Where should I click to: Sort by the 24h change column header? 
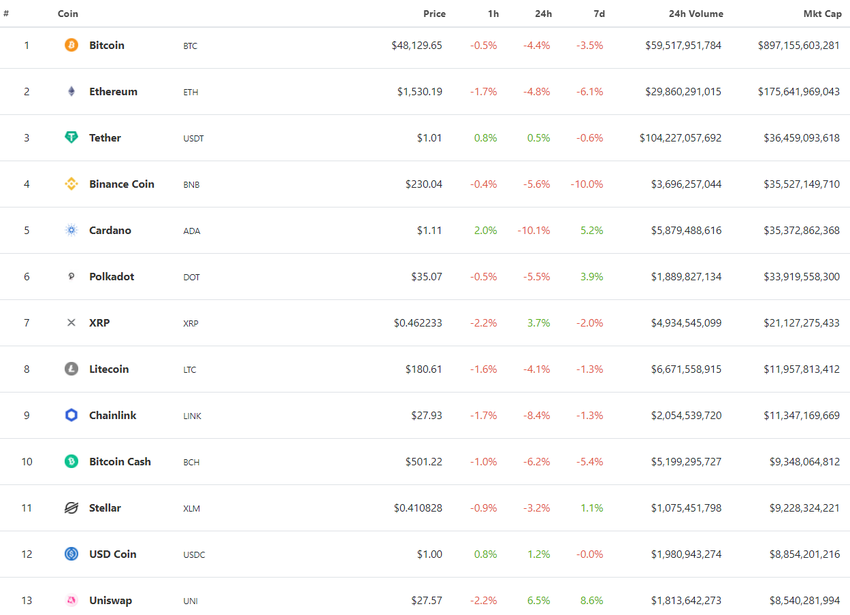click(543, 14)
